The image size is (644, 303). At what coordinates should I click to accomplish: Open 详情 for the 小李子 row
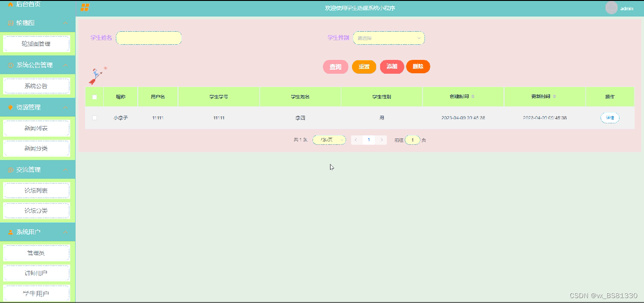(x=610, y=118)
